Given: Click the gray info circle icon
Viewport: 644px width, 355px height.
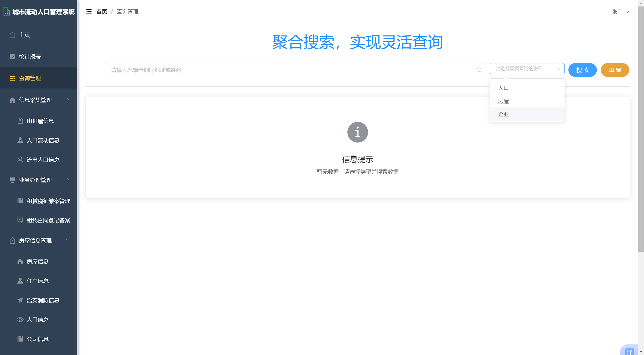Looking at the screenshot, I should coord(358,132).
